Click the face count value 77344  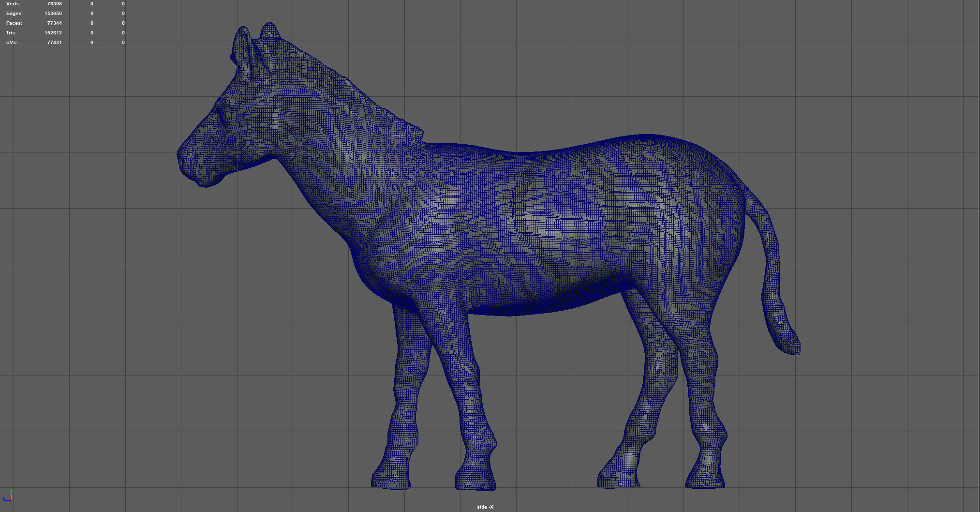54,23
